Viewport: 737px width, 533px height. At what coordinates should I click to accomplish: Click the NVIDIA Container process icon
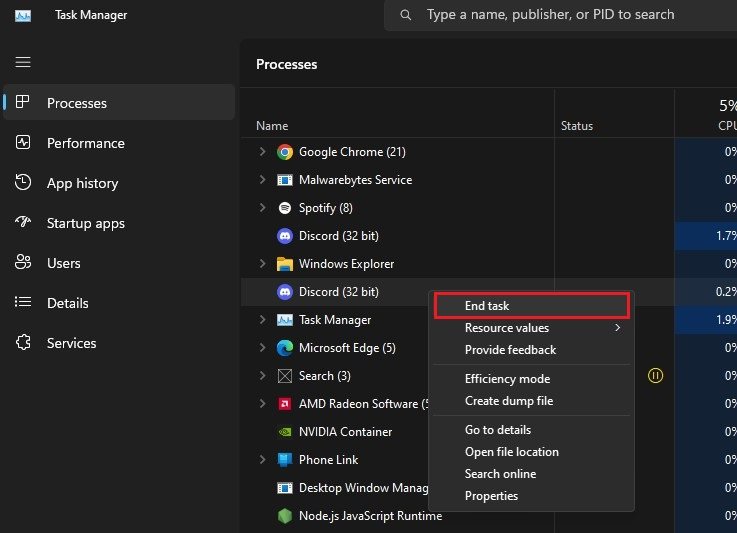click(285, 432)
